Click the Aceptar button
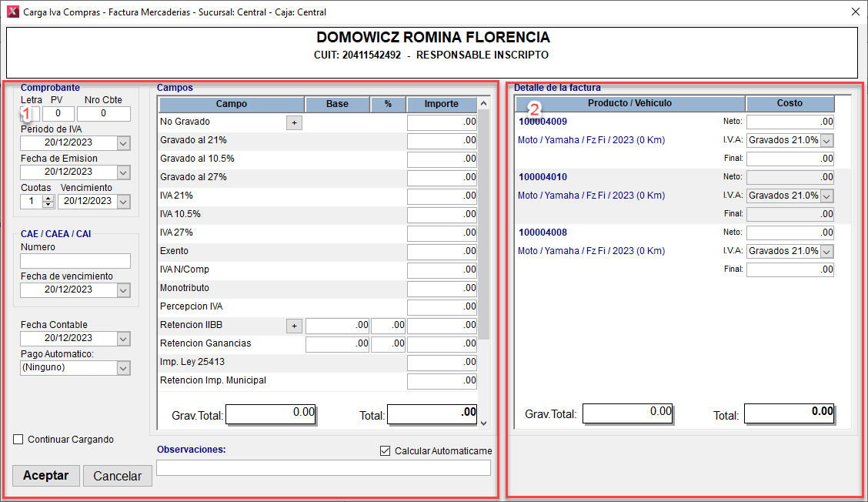This screenshot has height=502, width=868. (46, 476)
